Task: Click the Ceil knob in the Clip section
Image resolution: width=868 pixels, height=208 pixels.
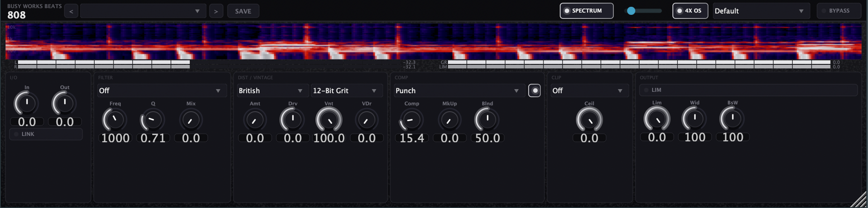Action: [589, 120]
